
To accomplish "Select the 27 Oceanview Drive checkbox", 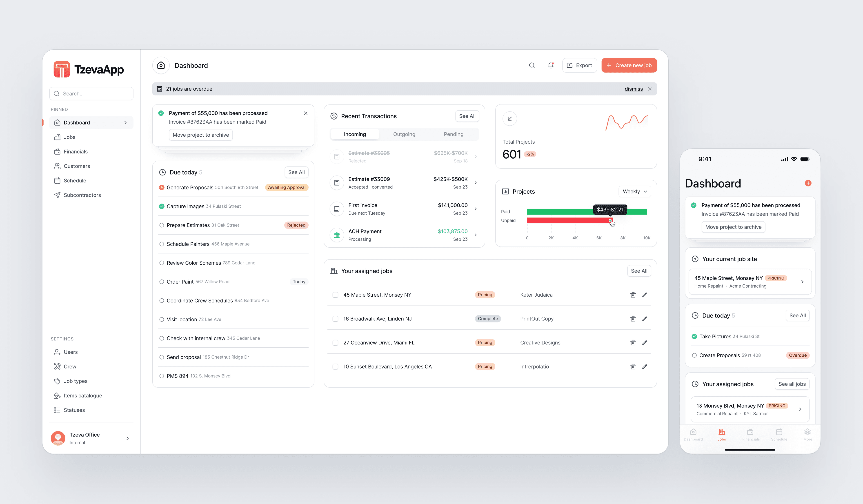I will [335, 343].
